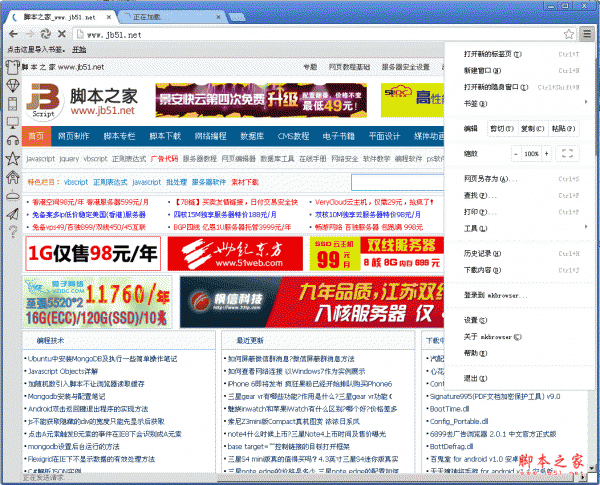
Task: Select 打开新的标签页 menu item
Action: [x=520, y=54]
